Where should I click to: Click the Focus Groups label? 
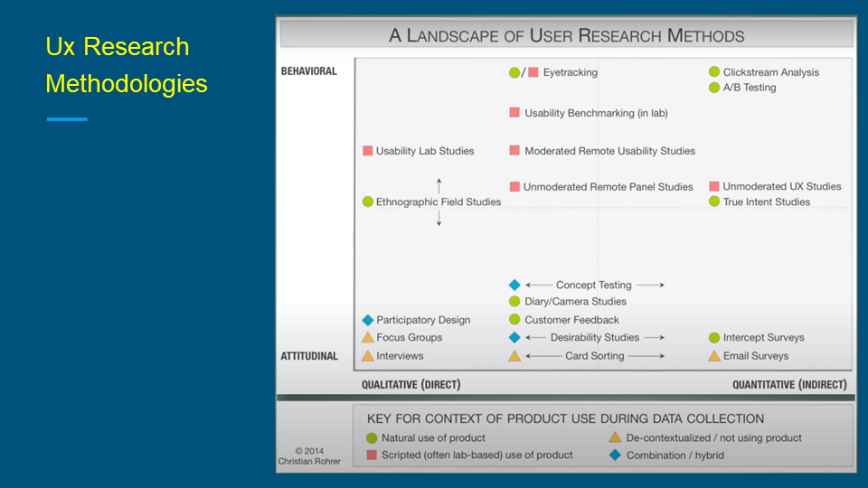[x=410, y=337]
